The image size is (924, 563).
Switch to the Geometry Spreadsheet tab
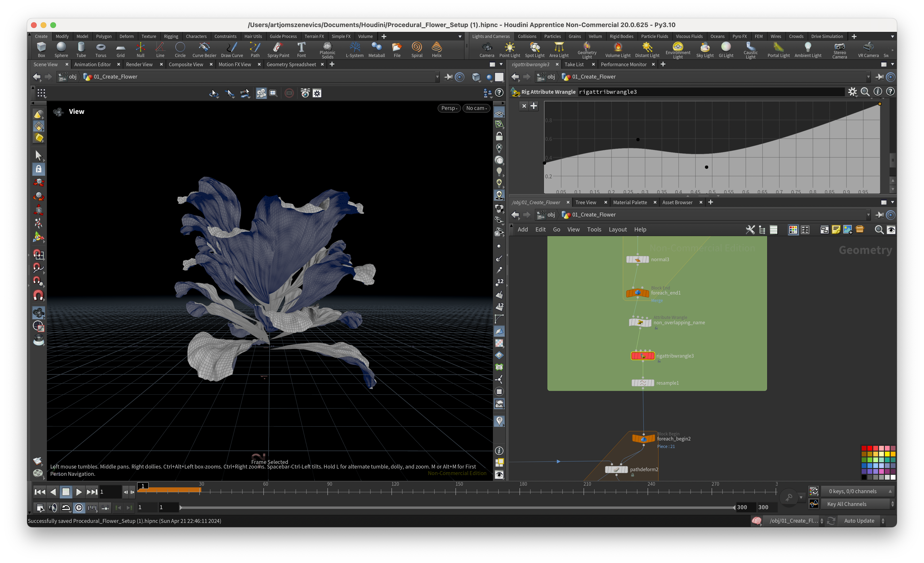click(291, 65)
